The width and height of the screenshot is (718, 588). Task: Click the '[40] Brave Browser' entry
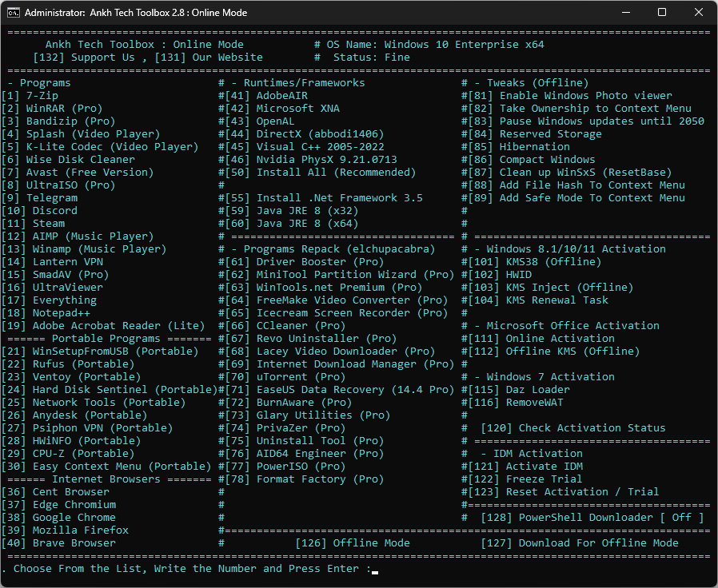(x=58, y=544)
